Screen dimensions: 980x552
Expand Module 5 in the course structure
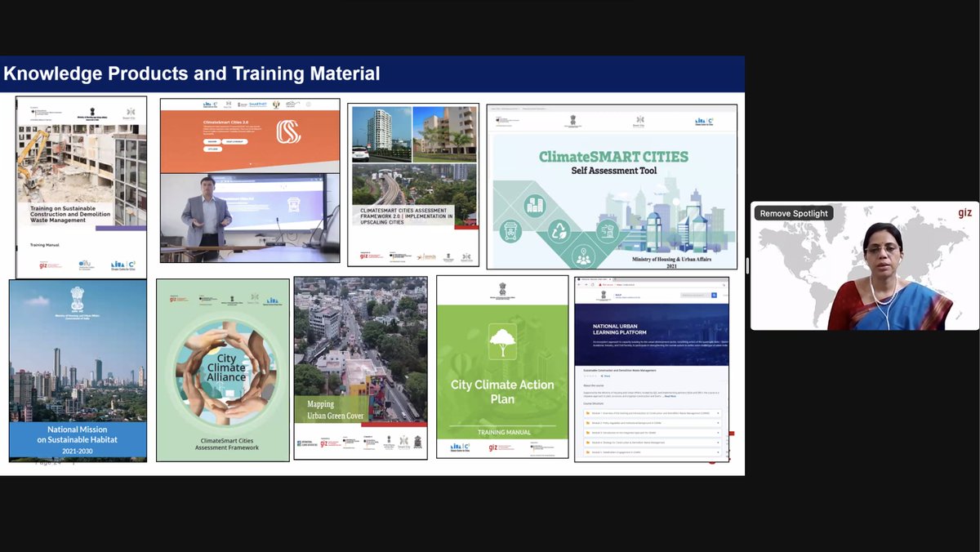click(x=653, y=452)
